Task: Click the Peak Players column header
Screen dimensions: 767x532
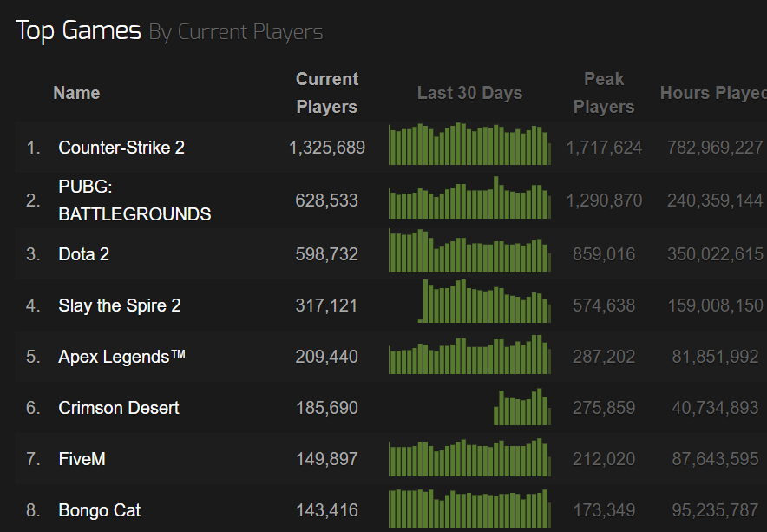Action: tap(604, 93)
